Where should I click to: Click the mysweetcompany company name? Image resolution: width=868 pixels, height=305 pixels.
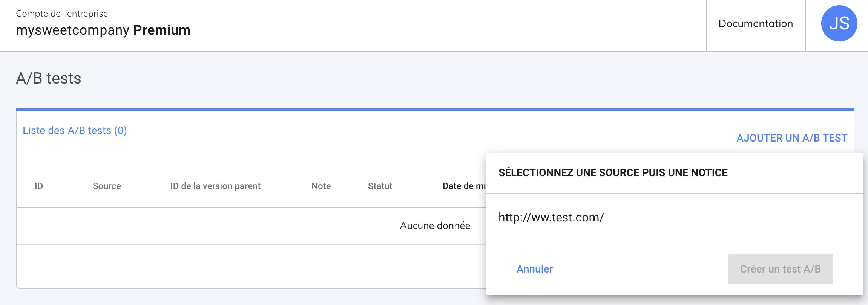pyautogui.click(x=72, y=30)
